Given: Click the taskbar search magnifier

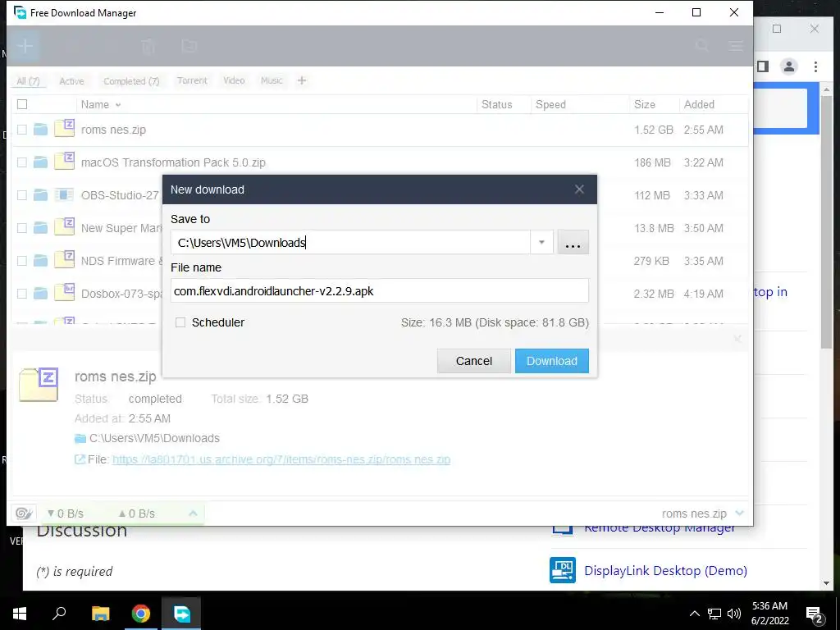Looking at the screenshot, I should [x=59, y=613].
